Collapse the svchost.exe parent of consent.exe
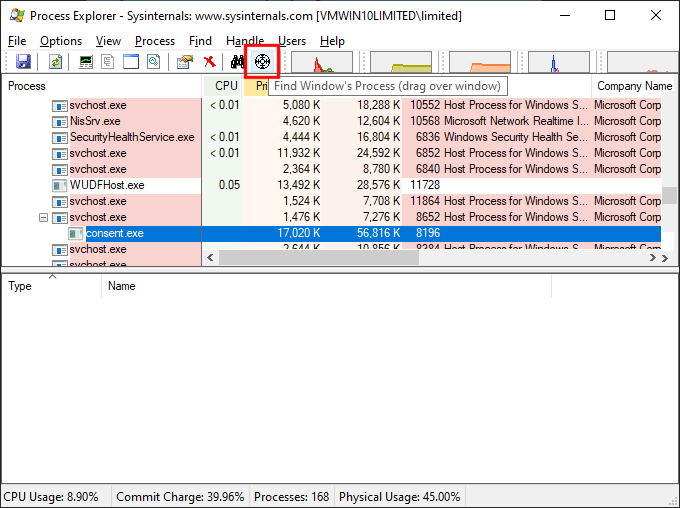 point(43,217)
